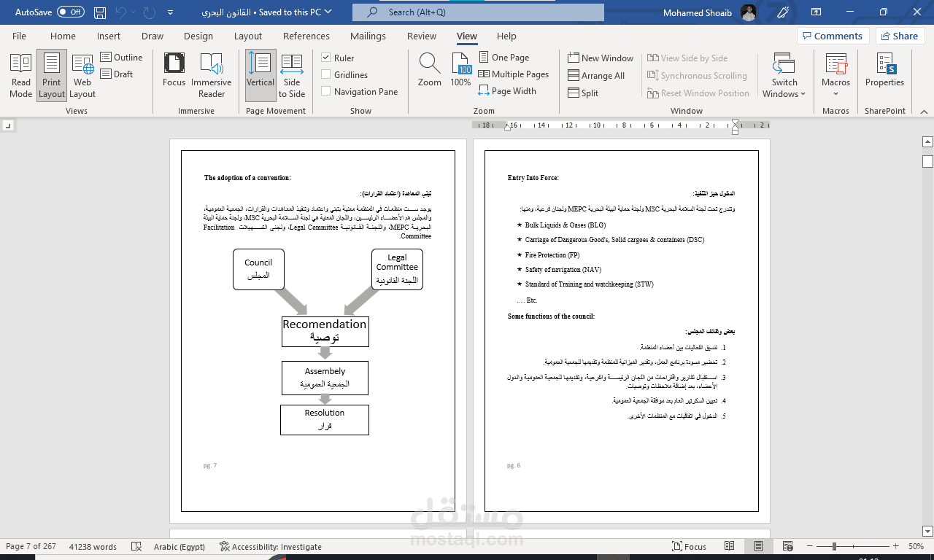The width and height of the screenshot is (934, 560).
Task: Click the Save icon in title bar
Action: click(x=100, y=12)
